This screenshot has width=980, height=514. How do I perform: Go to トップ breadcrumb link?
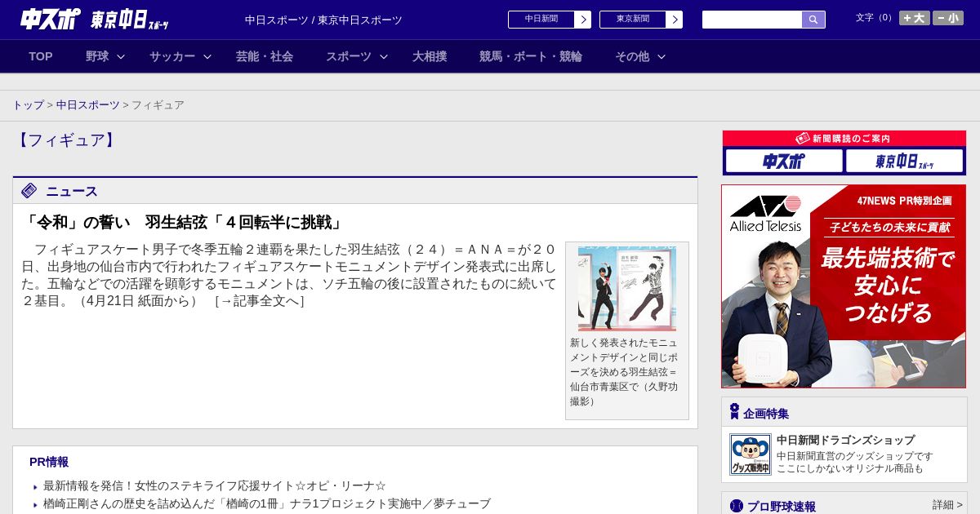(28, 105)
